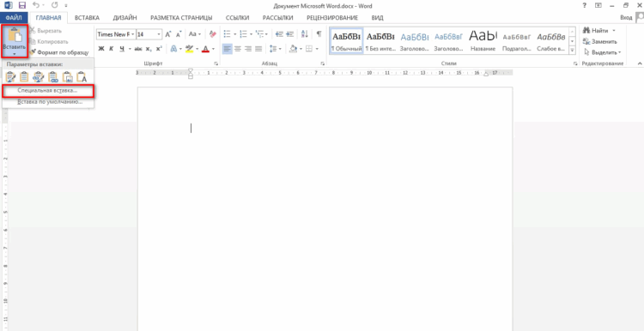
Task: Open the font size 14 dropdown
Action: 159,34
